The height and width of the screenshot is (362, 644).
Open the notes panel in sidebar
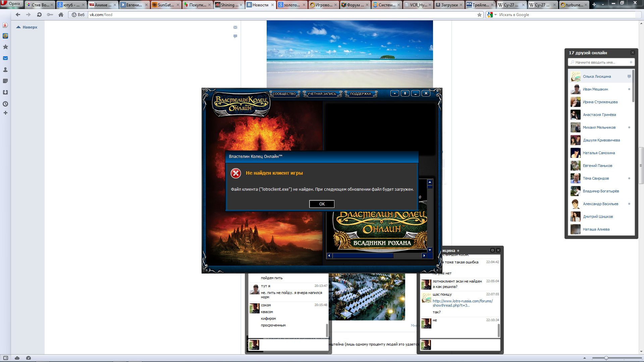[5, 81]
